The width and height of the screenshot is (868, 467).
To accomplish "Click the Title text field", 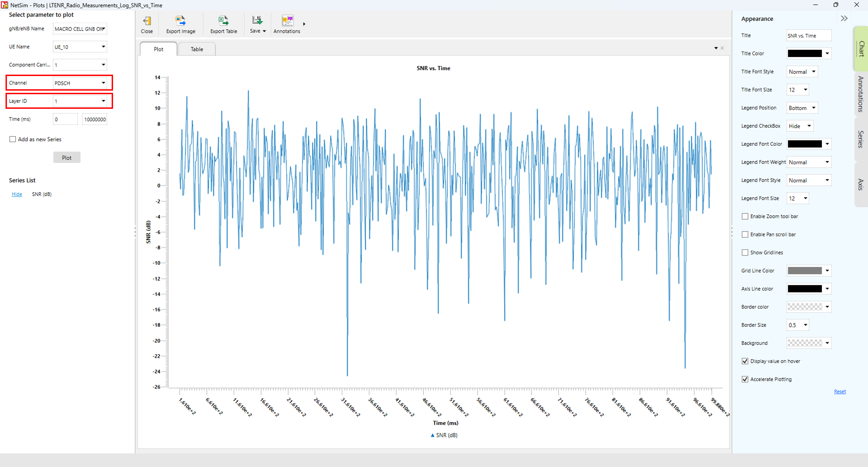I will 809,36.
